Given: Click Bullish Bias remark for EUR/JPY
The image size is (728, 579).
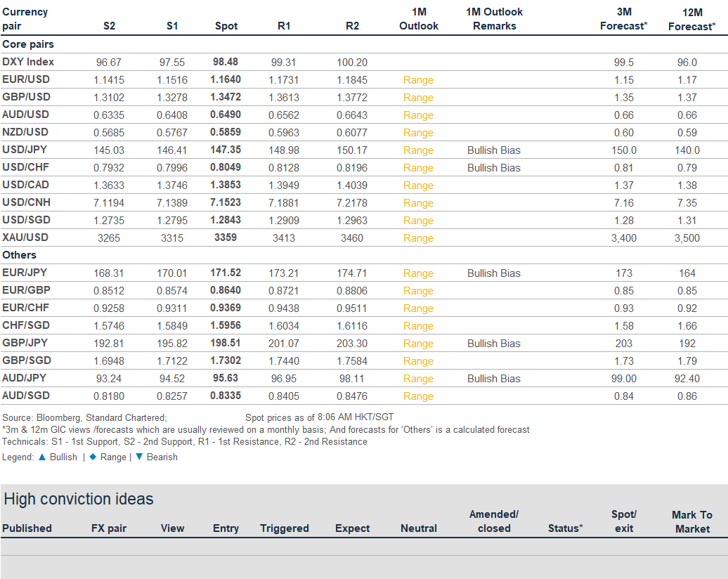Looking at the screenshot, I should tap(494, 273).
